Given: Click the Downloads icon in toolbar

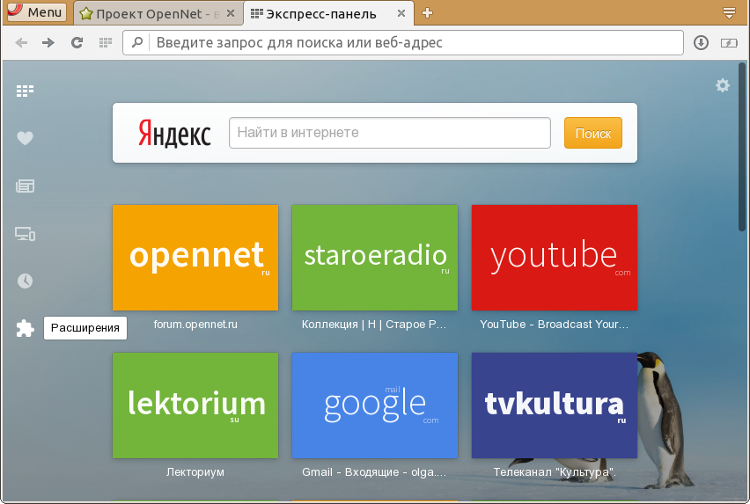Looking at the screenshot, I should click(701, 43).
